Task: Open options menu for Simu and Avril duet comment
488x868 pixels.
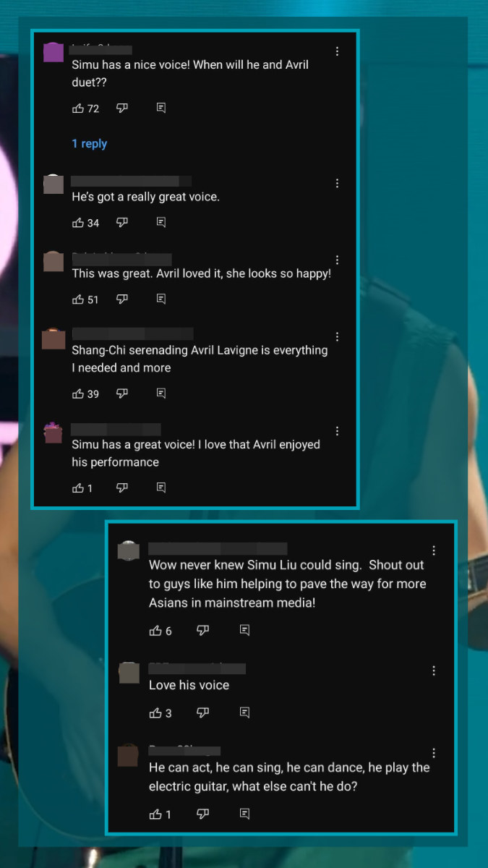Action: 337,52
